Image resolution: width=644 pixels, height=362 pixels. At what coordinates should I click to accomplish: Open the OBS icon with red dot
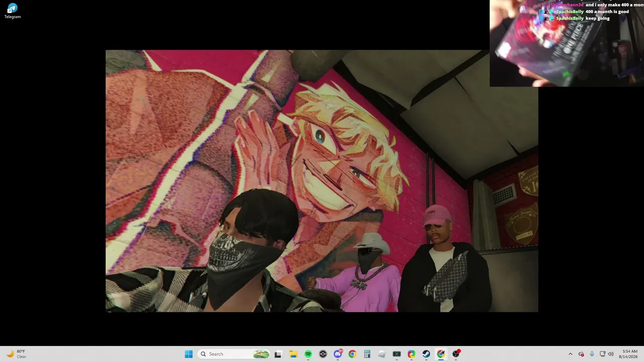point(456,354)
